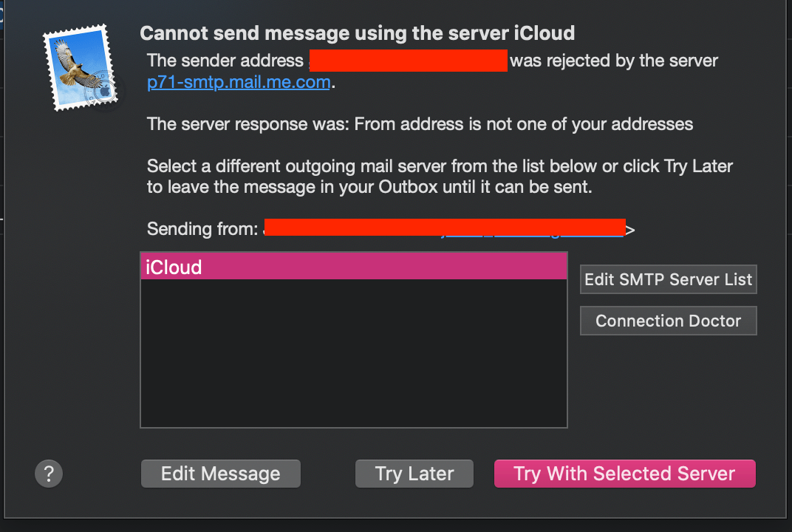Launch Connection Doctor
Image resolution: width=792 pixels, height=532 pixels.
[x=668, y=321]
